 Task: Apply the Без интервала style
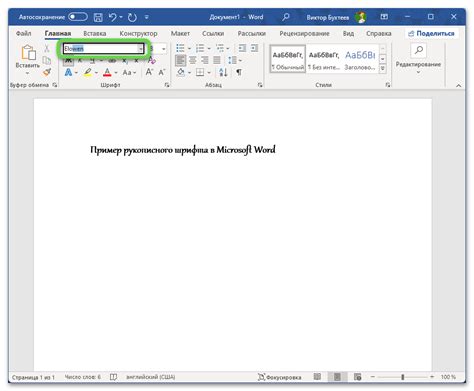324,59
